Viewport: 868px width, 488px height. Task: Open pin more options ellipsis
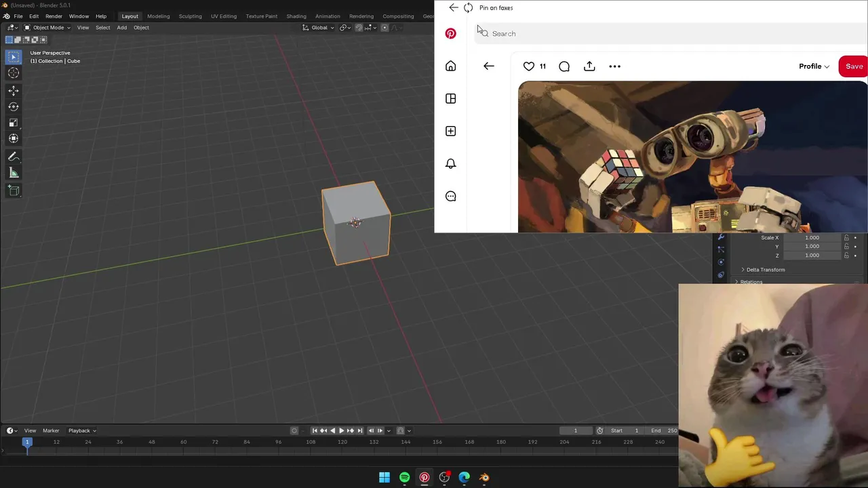[x=614, y=66]
